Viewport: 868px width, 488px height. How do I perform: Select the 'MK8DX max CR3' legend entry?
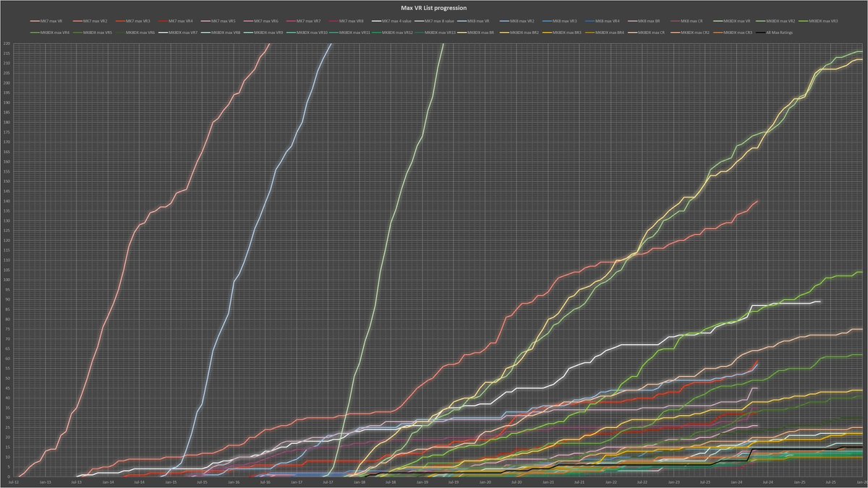pyautogui.click(x=734, y=32)
